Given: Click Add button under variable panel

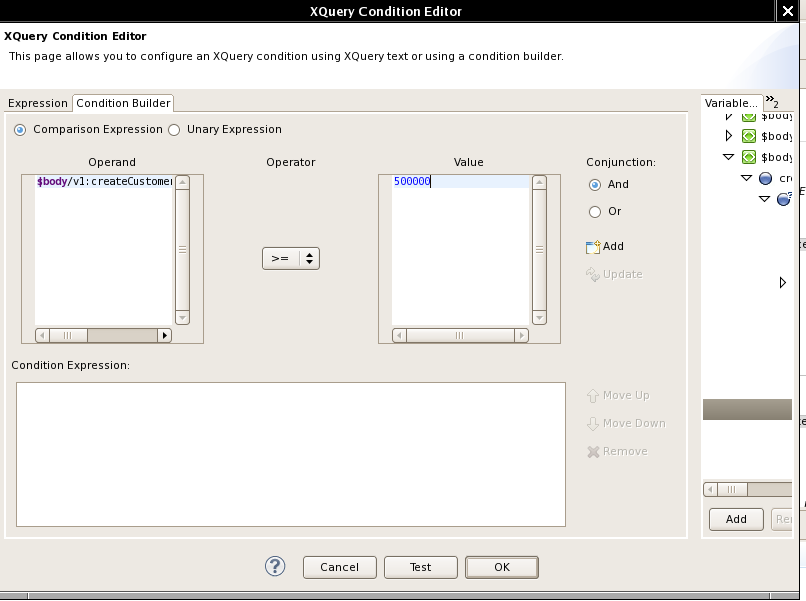Looking at the screenshot, I should (736, 519).
